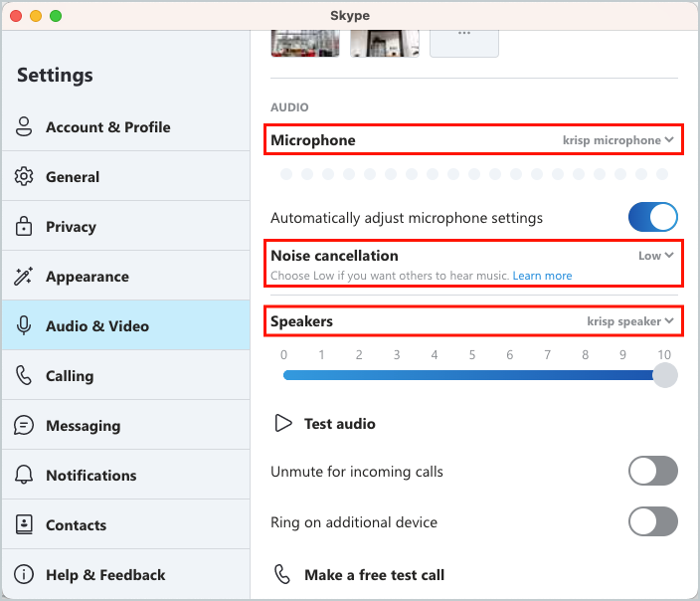This screenshot has height=601, width=700.
Task: Open the krisp speaker dropdown
Action: pyautogui.click(x=630, y=321)
